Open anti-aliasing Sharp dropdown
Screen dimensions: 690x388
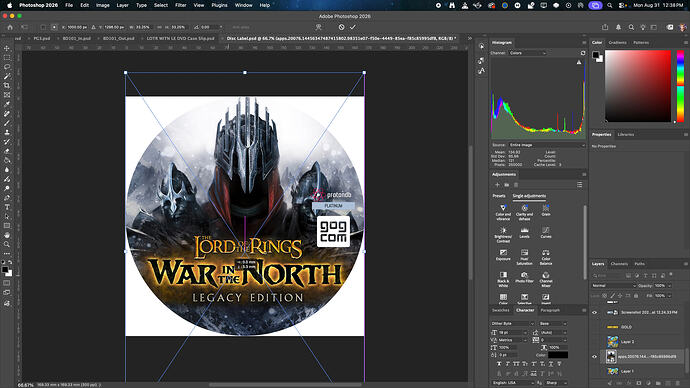[x=557, y=383]
